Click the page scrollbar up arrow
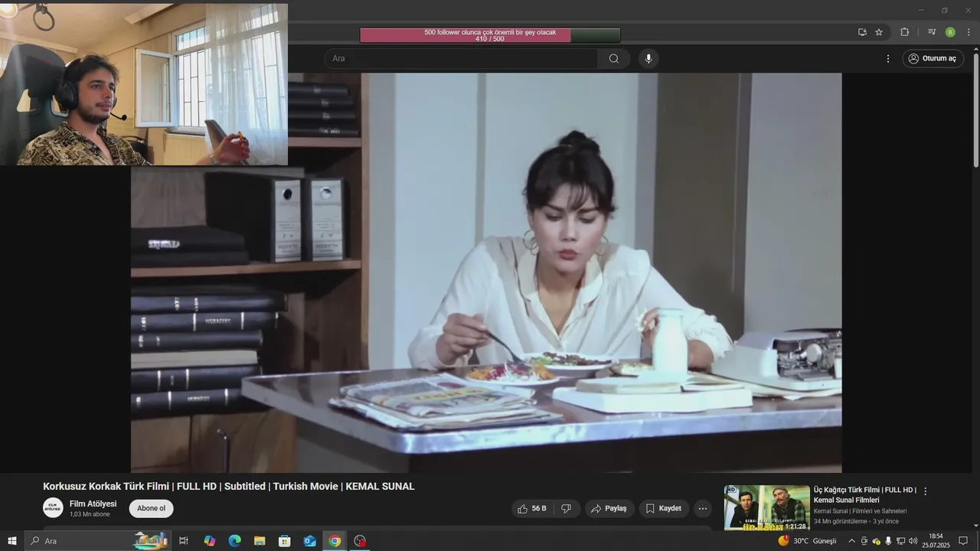Viewport: 980px width, 551px height. [x=975, y=50]
